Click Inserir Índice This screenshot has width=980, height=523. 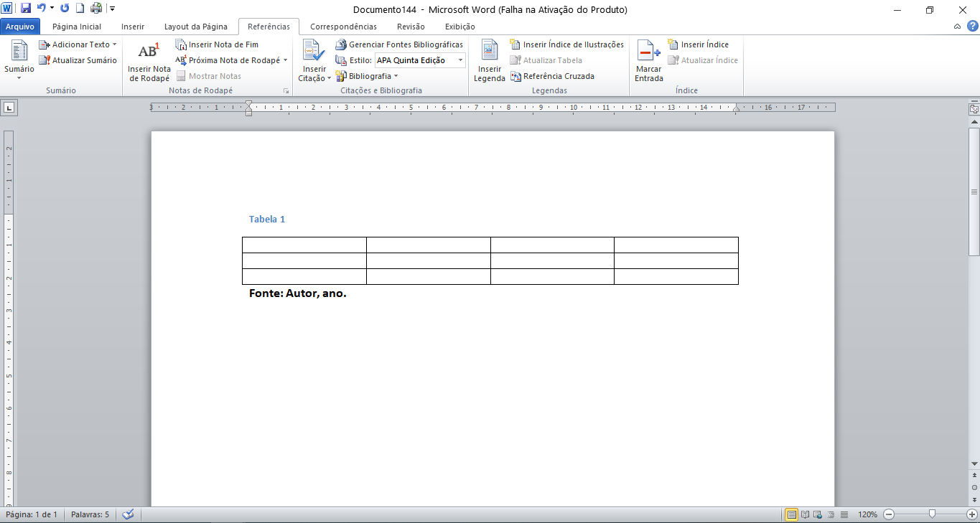698,44
